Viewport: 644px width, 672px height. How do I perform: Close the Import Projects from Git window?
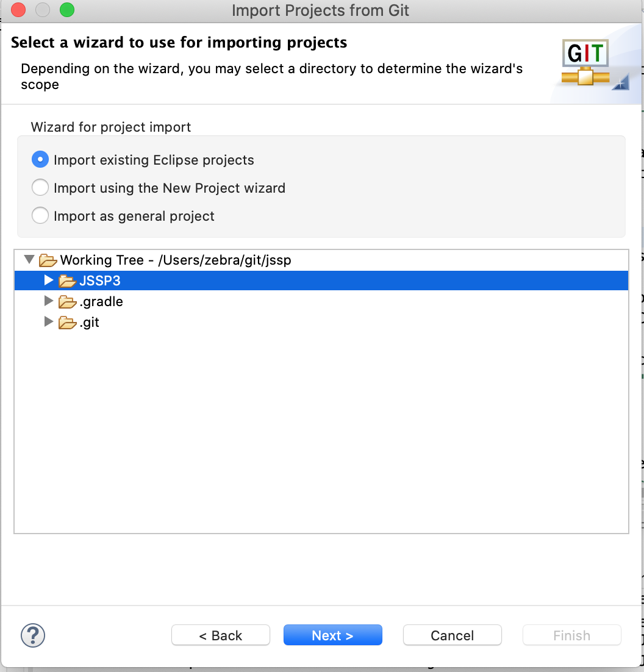(x=18, y=10)
